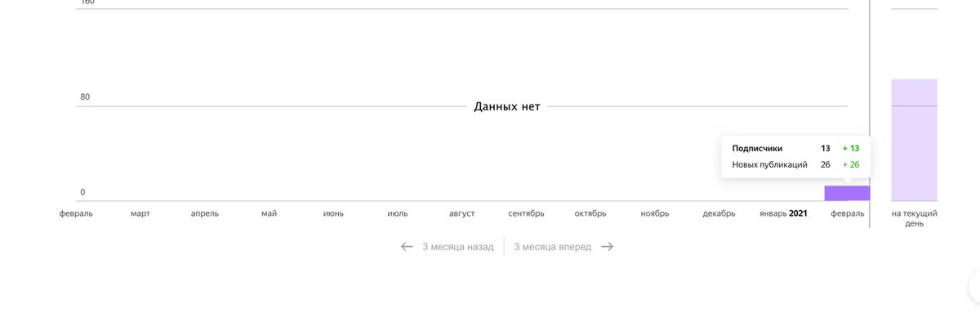Click leftmost 'февраль' axis label
980x318 pixels.
76,214
